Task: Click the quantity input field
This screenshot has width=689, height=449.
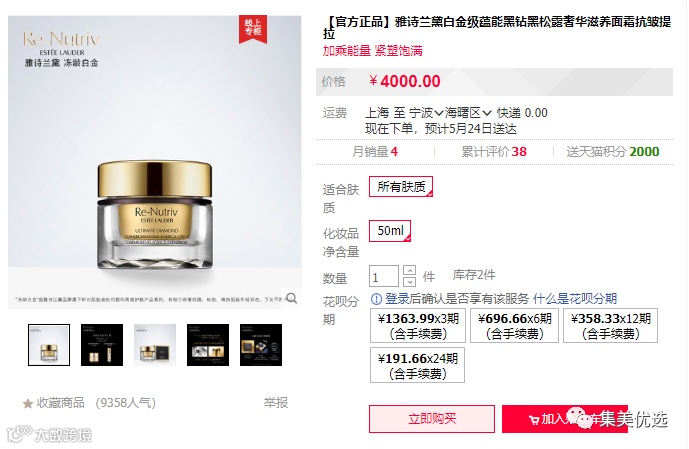Action: coord(384,276)
